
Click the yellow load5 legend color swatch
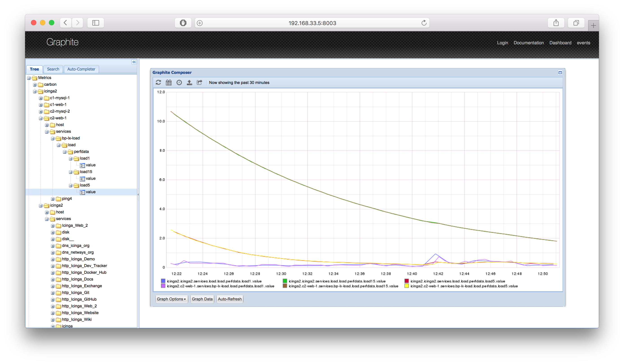[x=406, y=286]
